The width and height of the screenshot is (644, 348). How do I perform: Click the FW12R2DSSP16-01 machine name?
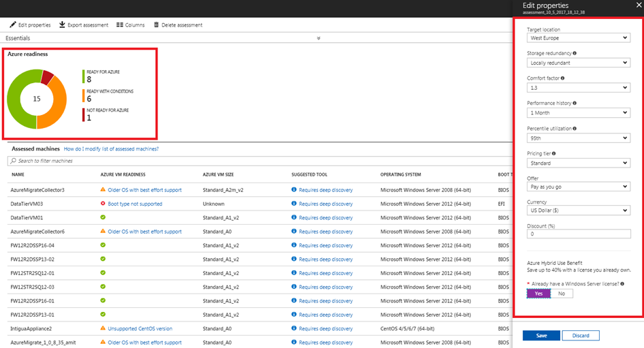pos(32,301)
